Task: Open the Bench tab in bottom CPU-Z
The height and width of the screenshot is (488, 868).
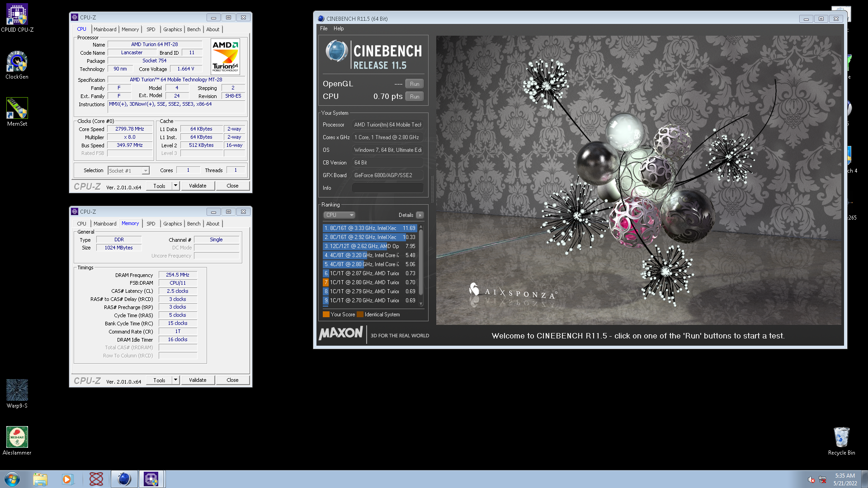Action: click(x=193, y=224)
